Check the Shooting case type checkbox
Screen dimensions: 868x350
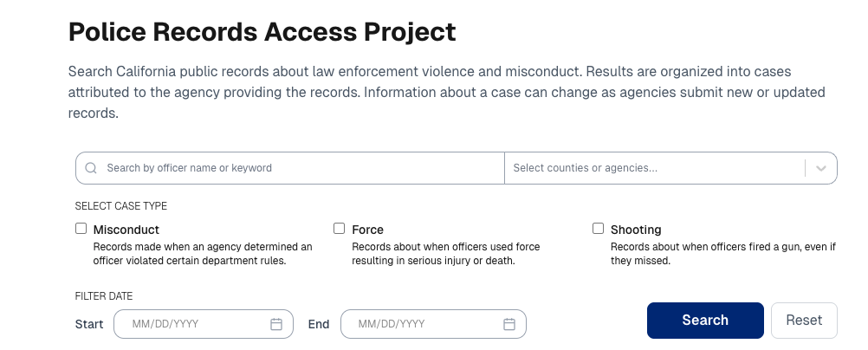[x=598, y=229]
